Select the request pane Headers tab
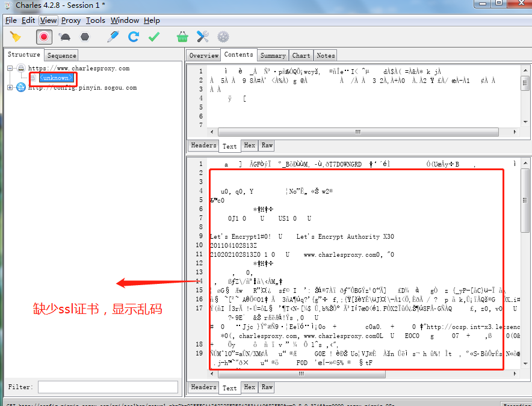The width and height of the screenshot is (532, 406). [x=203, y=145]
